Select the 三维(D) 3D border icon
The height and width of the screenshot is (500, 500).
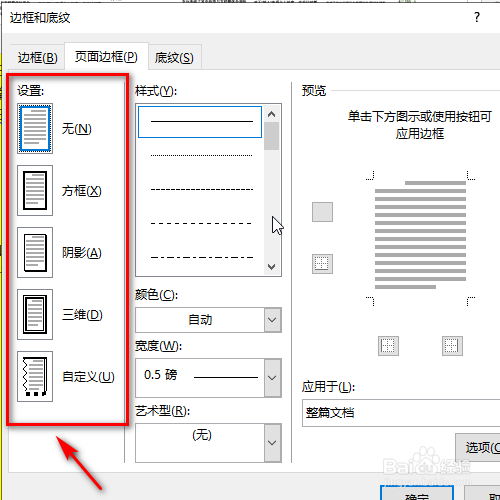tap(35, 314)
